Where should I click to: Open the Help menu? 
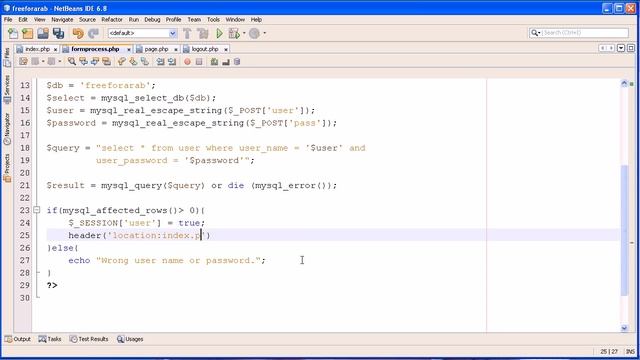[256, 20]
